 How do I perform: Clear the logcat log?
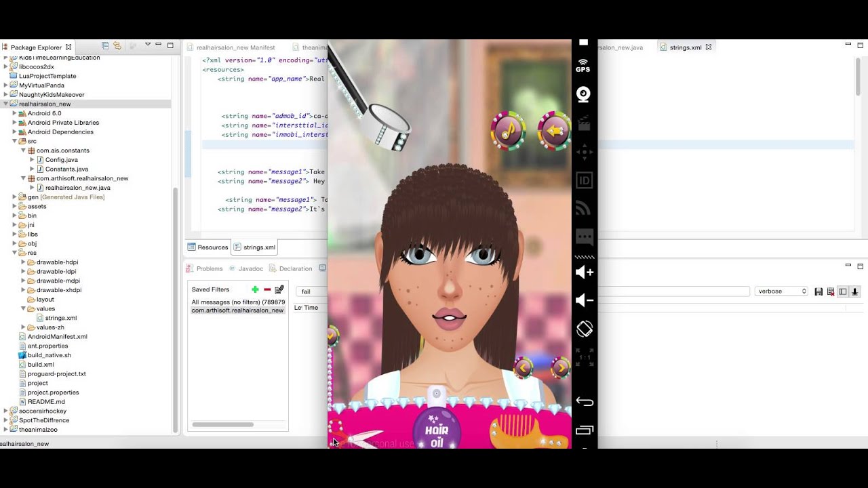tap(831, 291)
